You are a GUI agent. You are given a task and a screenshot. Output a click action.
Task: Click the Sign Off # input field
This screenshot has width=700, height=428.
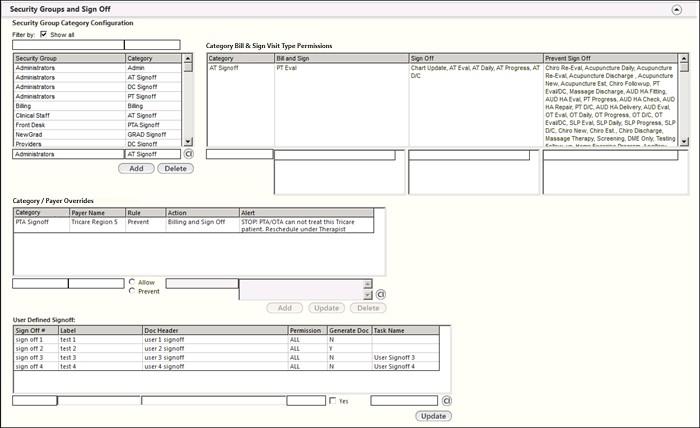click(x=35, y=401)
